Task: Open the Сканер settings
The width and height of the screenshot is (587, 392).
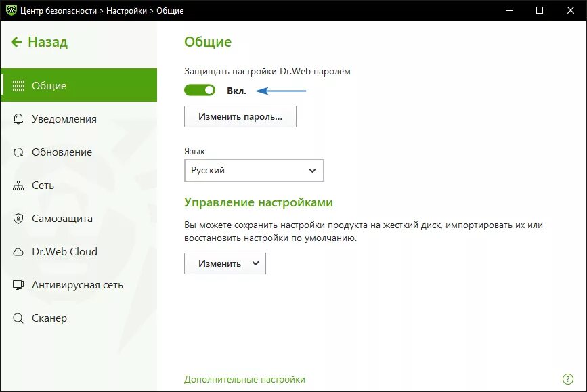Action: (x=79, y=318)
